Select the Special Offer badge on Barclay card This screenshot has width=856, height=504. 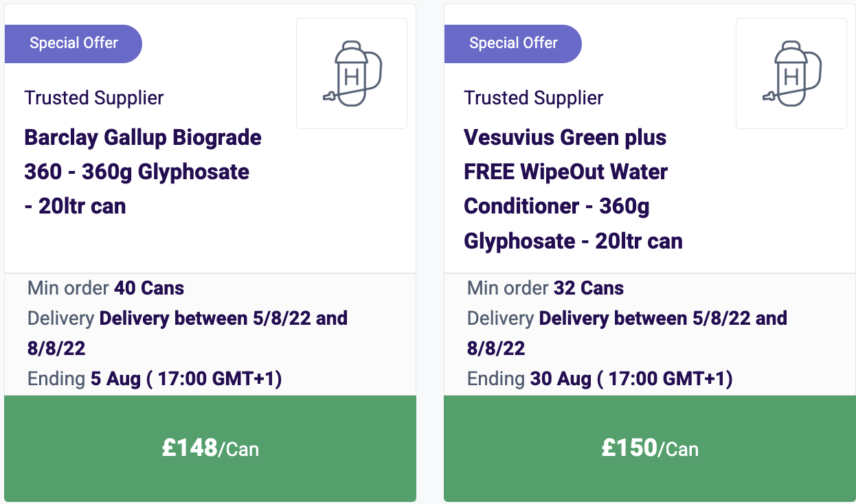click(x=74, y=43)
